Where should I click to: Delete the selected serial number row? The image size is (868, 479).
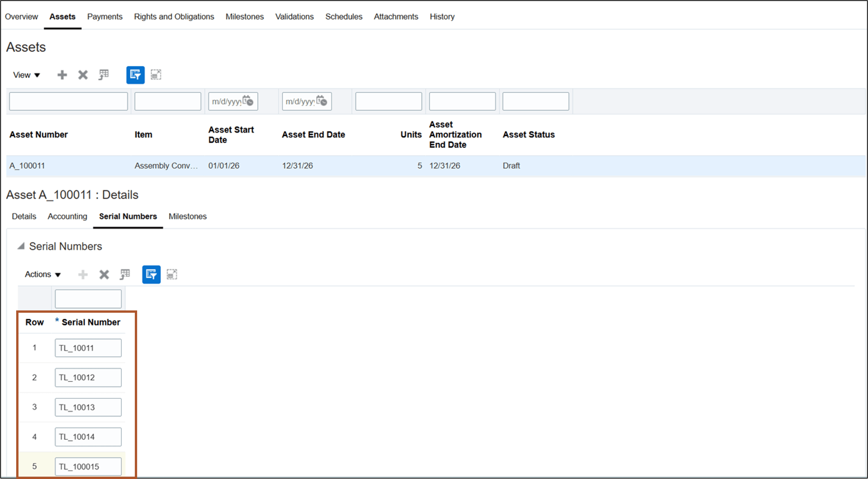104,274
